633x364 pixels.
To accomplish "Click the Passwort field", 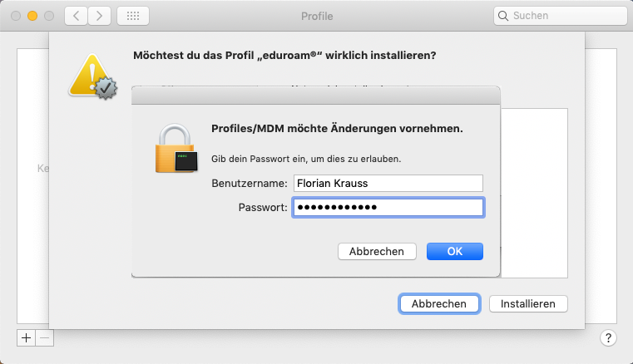I will point(387,207).
